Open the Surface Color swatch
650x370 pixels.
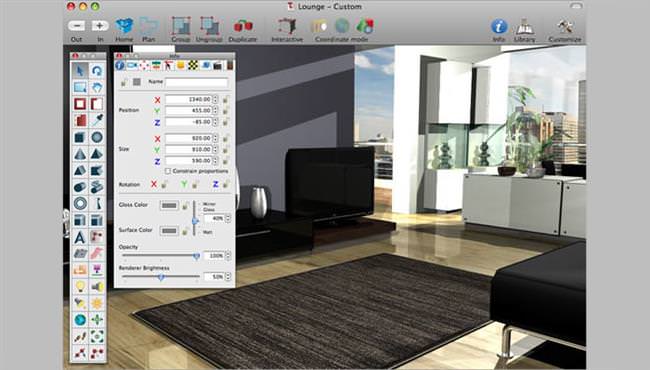169,231
